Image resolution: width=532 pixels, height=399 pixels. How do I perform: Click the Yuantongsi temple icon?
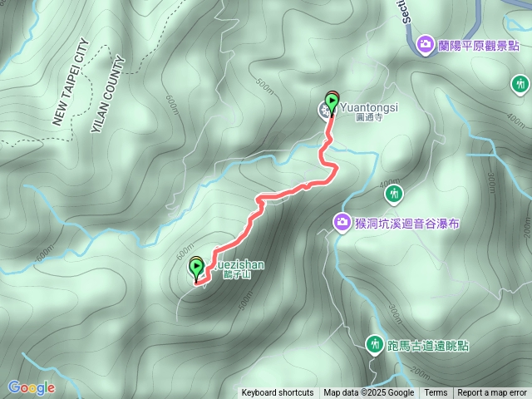point(323,111)
